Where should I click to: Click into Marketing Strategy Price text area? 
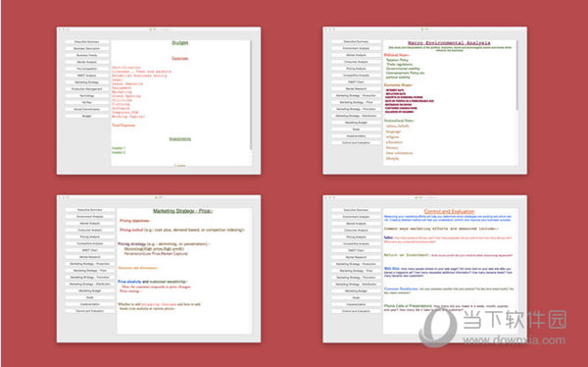click(184, 271)
